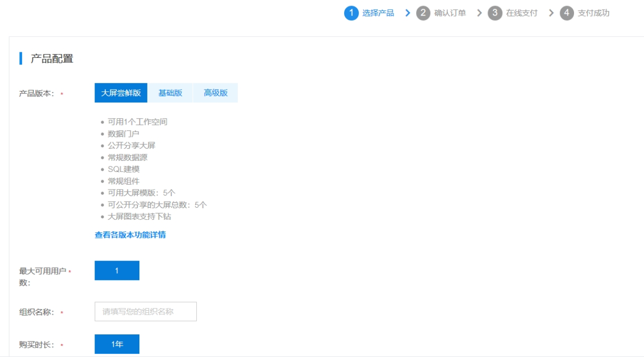Click the 产品版本 field label
The width and height of the screenshot is (644, 357).
pos(36,94)
